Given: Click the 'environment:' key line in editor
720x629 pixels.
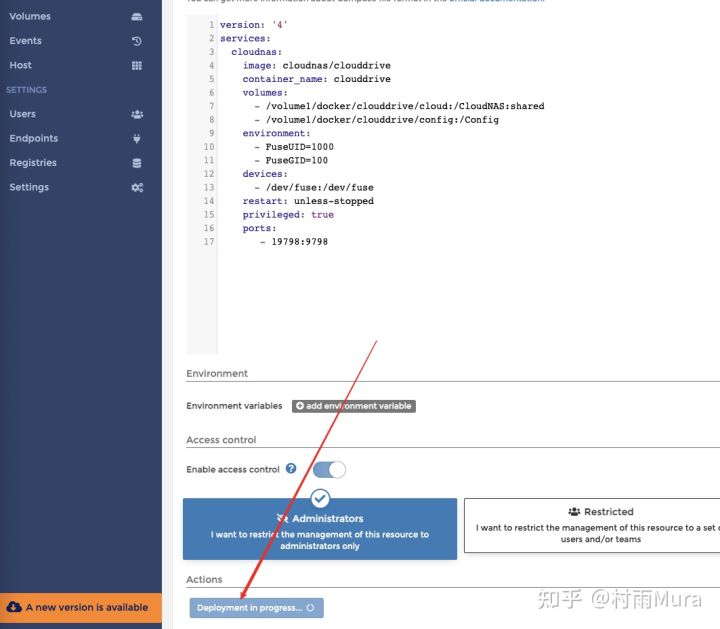Looking at the screenshot, I should (276, 133).
